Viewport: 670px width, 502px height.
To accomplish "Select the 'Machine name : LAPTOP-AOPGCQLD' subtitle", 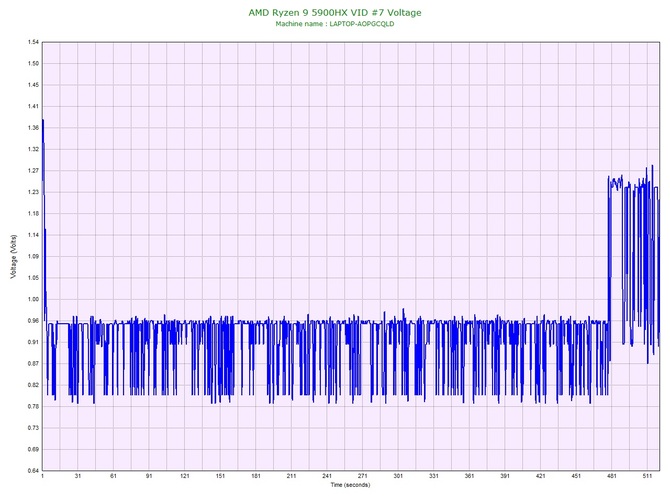I will click(x=335, y=24).
